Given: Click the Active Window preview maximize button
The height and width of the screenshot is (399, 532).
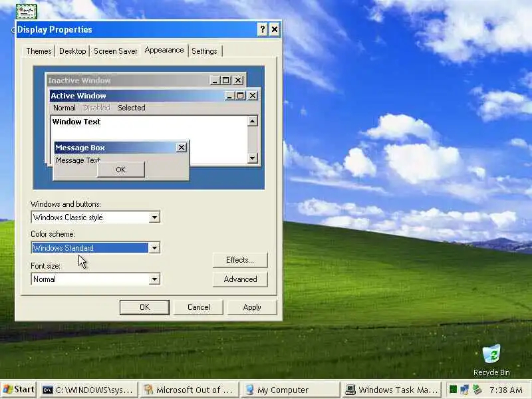Looking at the screenshot, I should [x=240, y=96].
